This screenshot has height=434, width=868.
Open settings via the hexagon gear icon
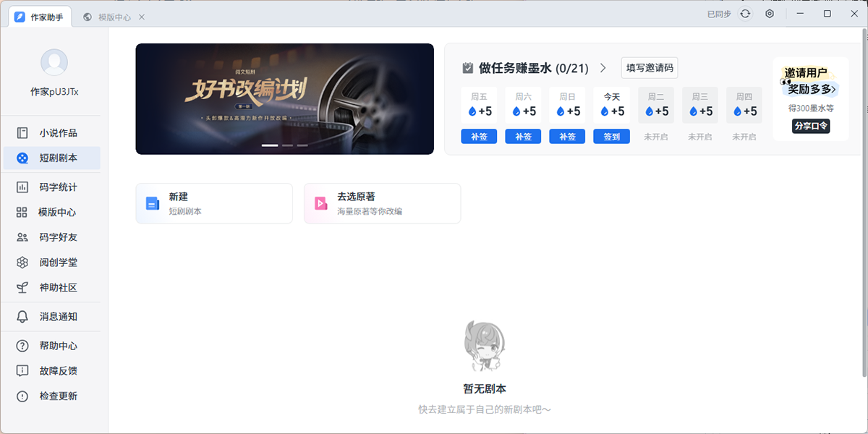click(x=770, y=14)
